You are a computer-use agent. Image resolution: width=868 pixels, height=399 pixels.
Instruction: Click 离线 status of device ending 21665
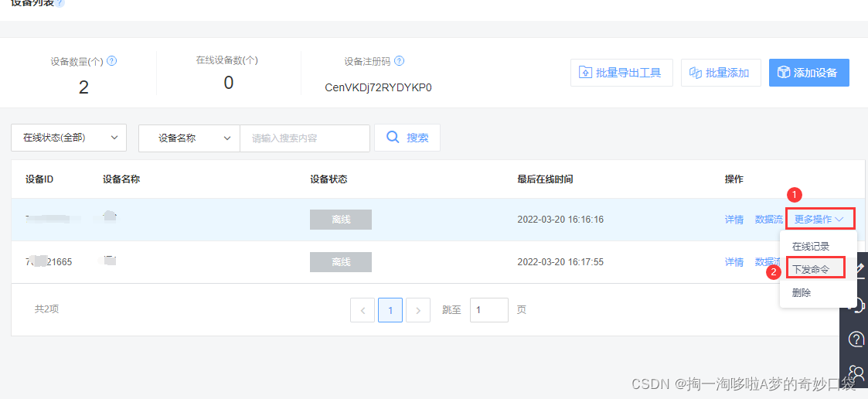click(x=340, y=262)
